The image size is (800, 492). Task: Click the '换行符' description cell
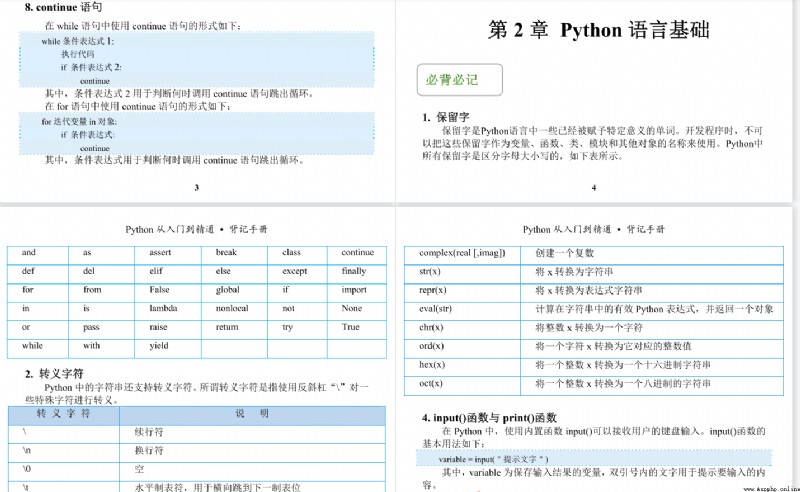coord(253,453)
